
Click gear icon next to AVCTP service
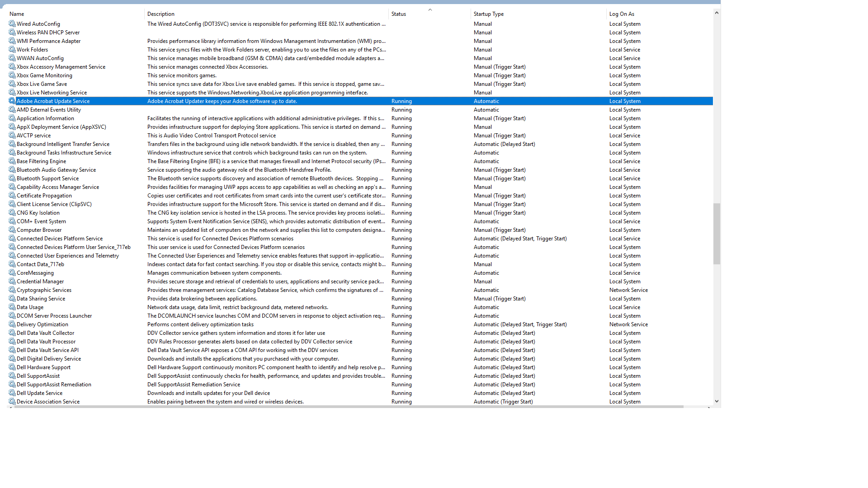point(12,136)
